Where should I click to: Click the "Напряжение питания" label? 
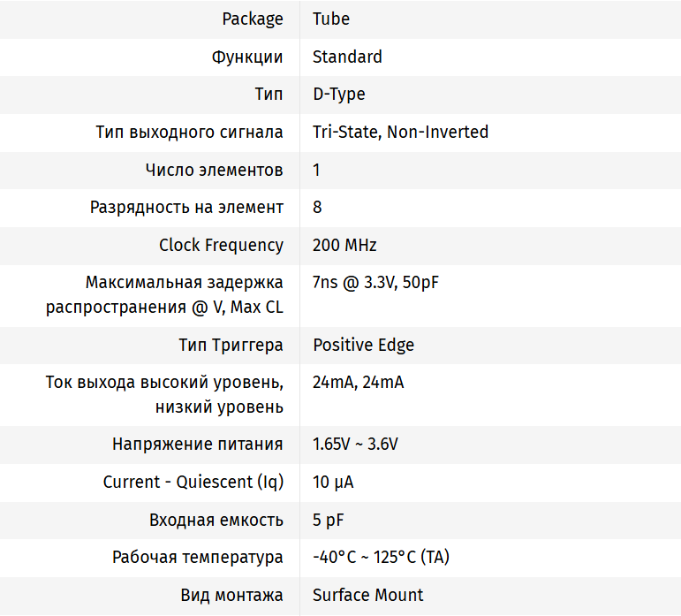[198, 445]
